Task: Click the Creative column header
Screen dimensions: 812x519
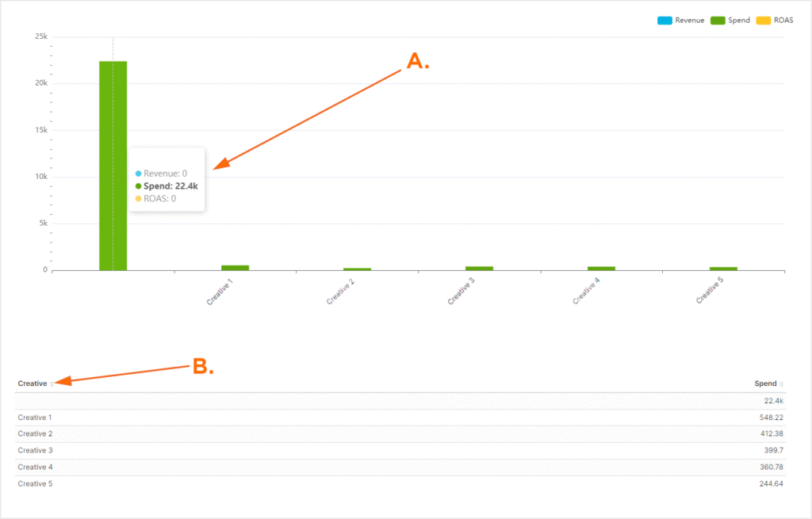Action: (33, 384)
